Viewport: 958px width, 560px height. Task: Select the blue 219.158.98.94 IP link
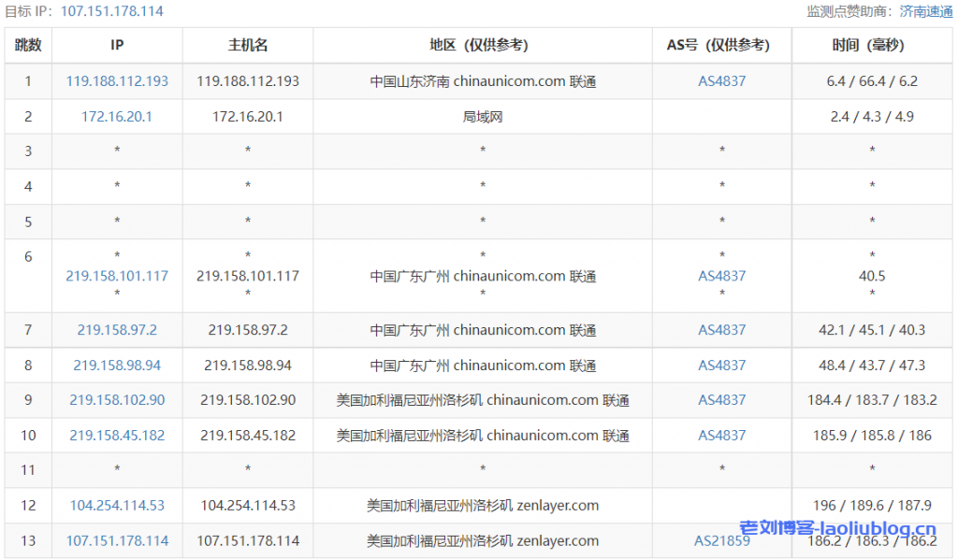pos(117,366)
